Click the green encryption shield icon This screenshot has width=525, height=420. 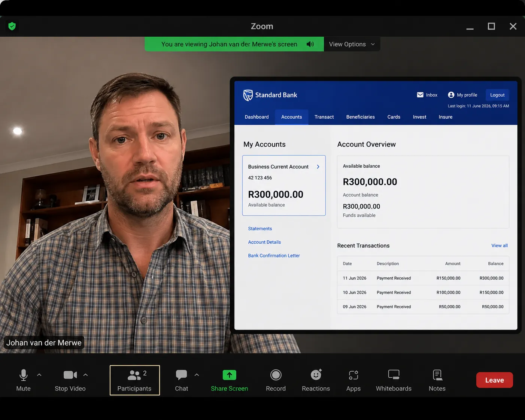(12, 26)
